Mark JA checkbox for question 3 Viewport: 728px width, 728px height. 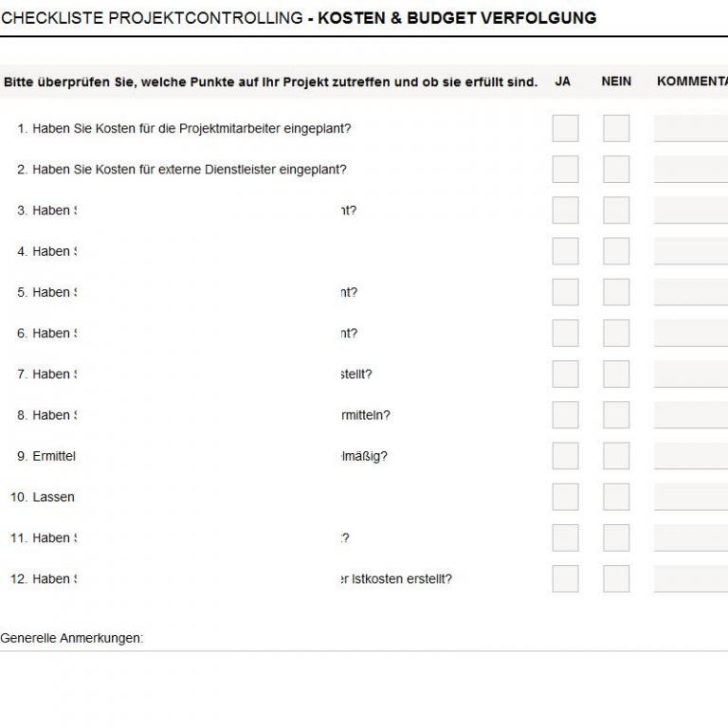click(565, 210)
